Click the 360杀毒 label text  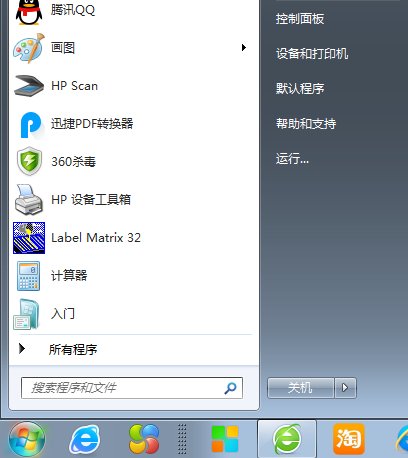click(73, 162)
